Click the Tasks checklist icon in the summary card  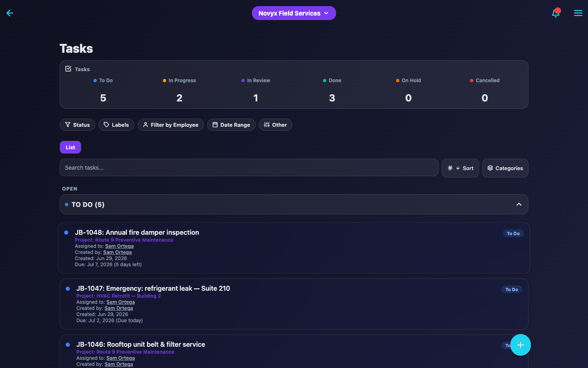68,69
